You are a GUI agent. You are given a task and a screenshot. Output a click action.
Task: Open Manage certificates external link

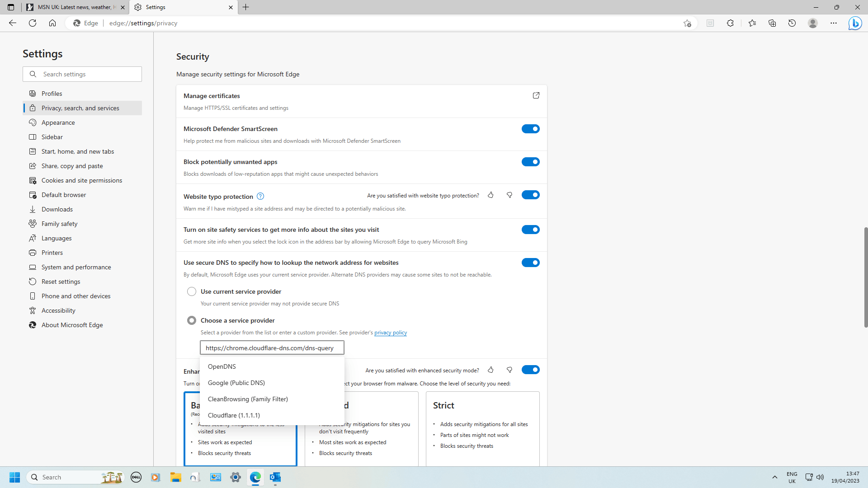(x=536, y=95)
